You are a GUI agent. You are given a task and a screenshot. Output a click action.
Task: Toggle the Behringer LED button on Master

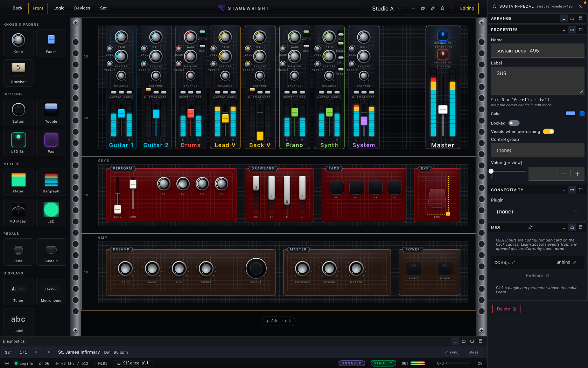click(x=443, y=35)
